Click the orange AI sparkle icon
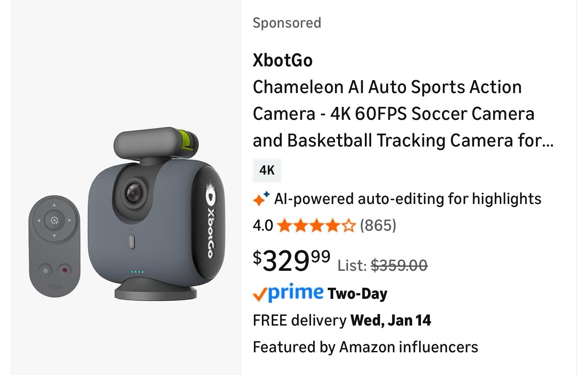Screen dimensions: 588x375 pyautogui.click(x=261, y=199)
